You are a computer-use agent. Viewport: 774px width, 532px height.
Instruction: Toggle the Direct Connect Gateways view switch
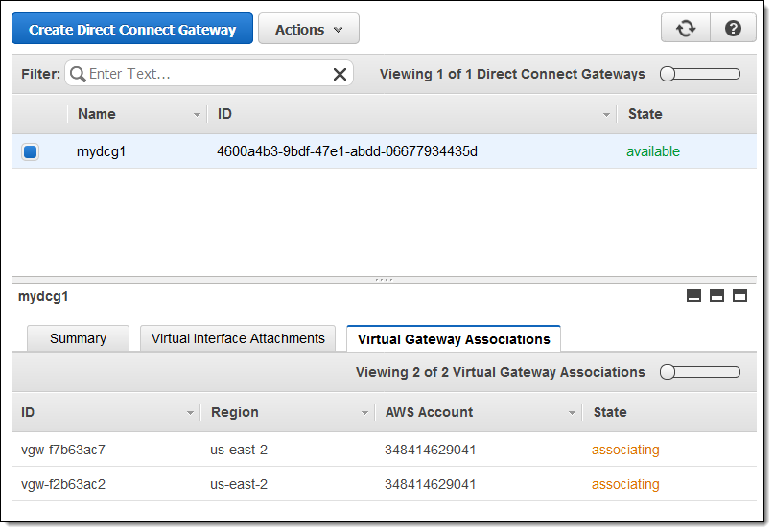700,74
